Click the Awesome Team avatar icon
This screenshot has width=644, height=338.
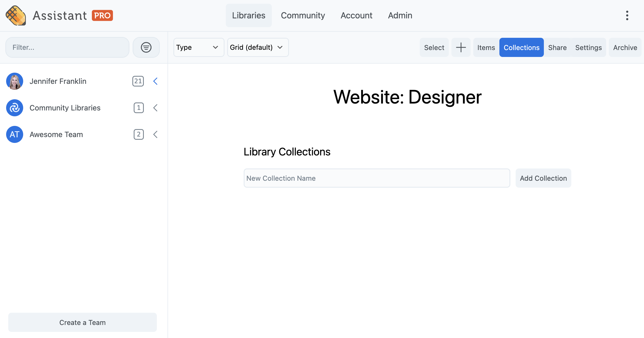point(15,134)
